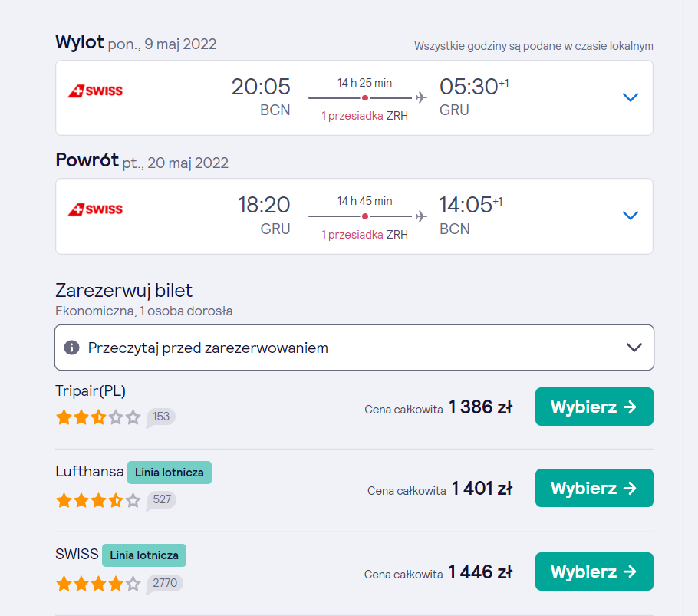Expand return flight details GRU to BCN

tap(631, 216)
